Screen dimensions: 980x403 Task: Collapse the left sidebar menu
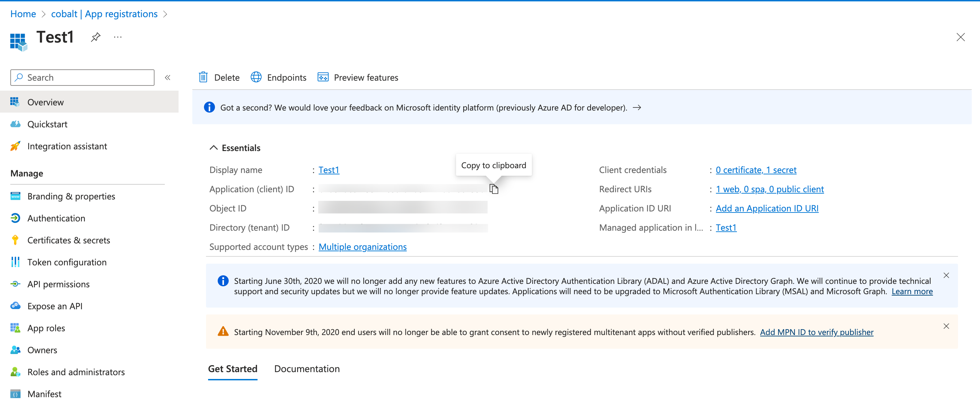pos(167,77)
